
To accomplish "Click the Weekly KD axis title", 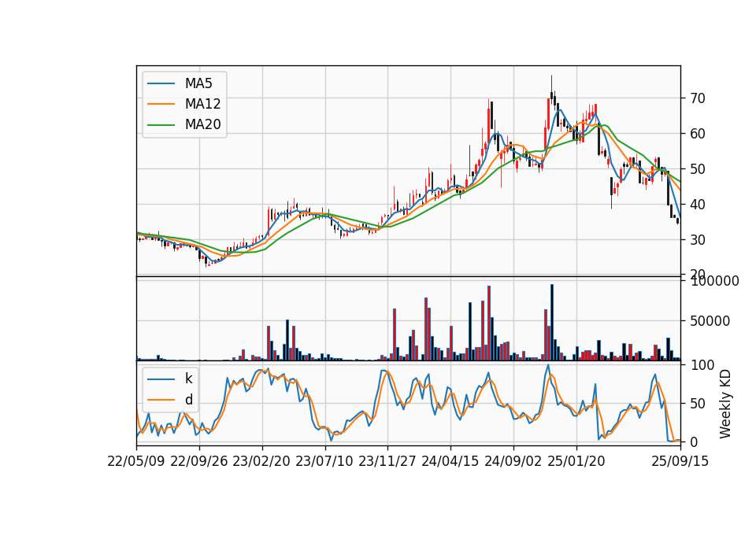I will (x=724, y=404).
